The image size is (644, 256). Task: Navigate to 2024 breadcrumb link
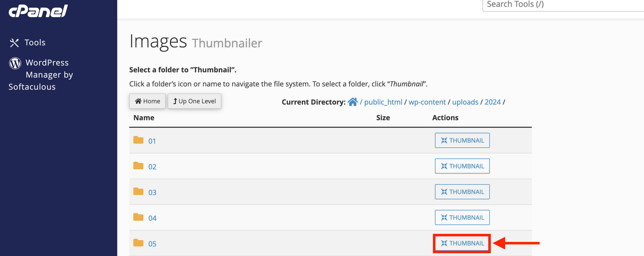click(x=493, y=102)
